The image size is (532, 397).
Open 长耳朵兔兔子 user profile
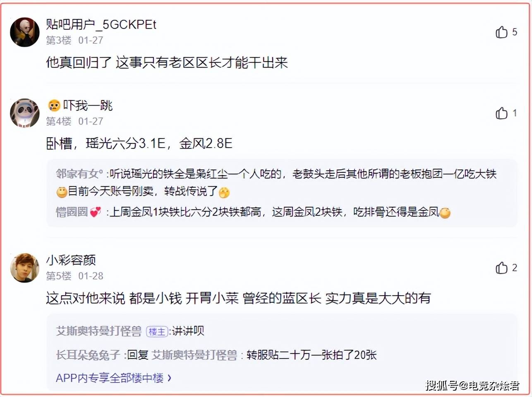88,355
